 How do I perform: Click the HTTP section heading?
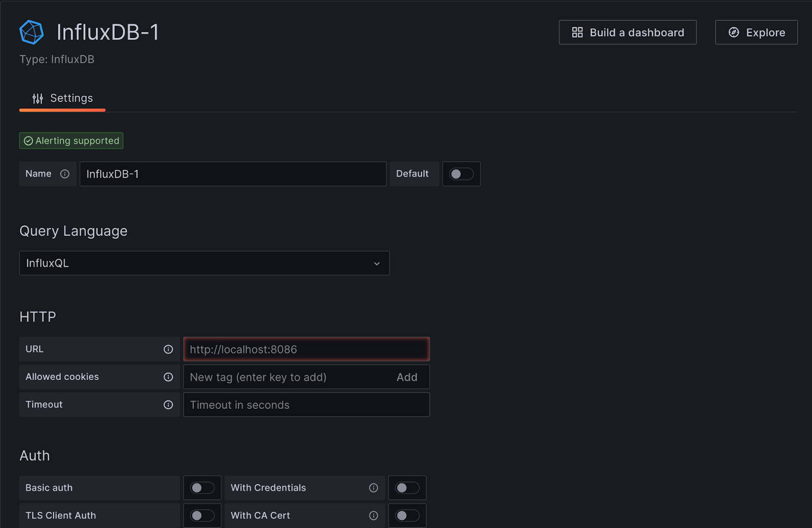(x=38, y=317)
